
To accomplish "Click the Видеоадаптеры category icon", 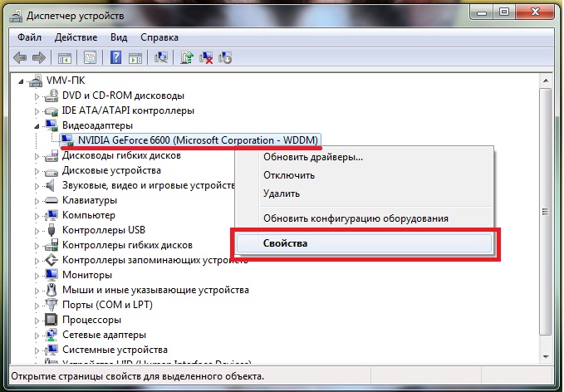I will [51, 125].
